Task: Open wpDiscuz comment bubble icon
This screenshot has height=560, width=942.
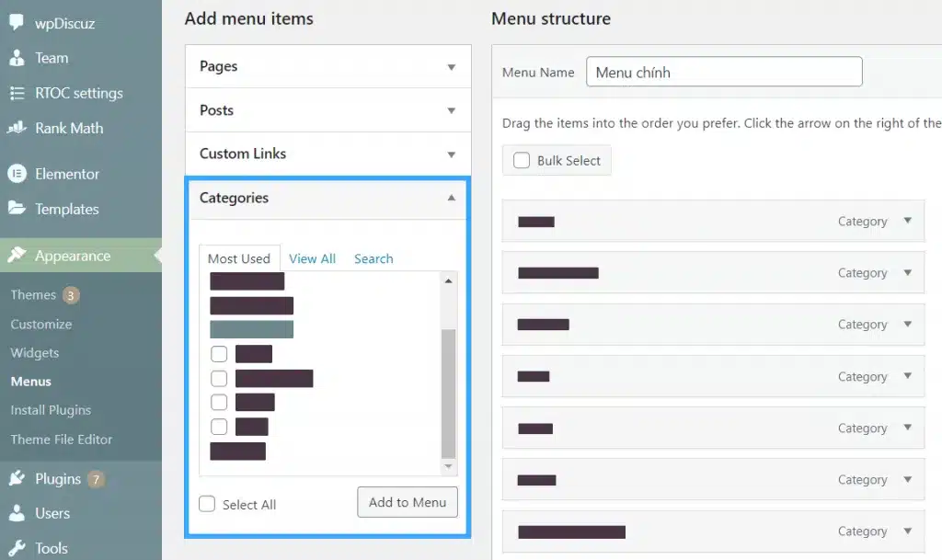Action: (x=17, y=22)
